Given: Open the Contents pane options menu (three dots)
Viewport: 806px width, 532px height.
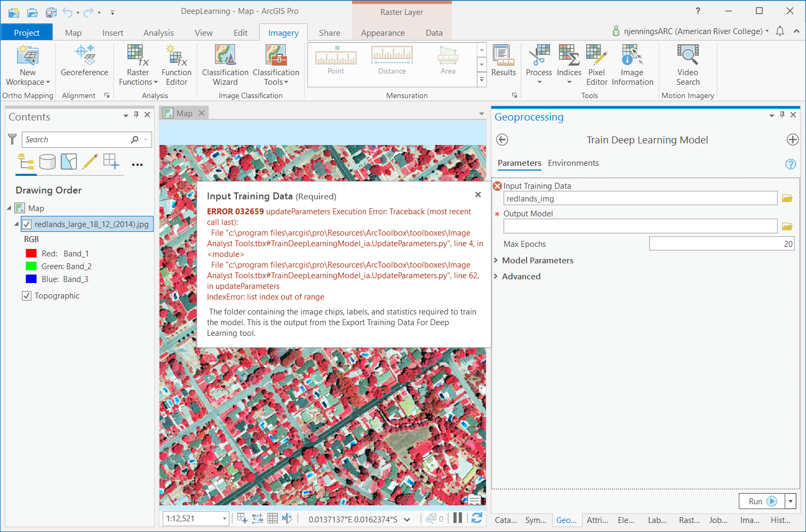Looking at the screenshot, I should pyautogui.click(x=137, y=165).
